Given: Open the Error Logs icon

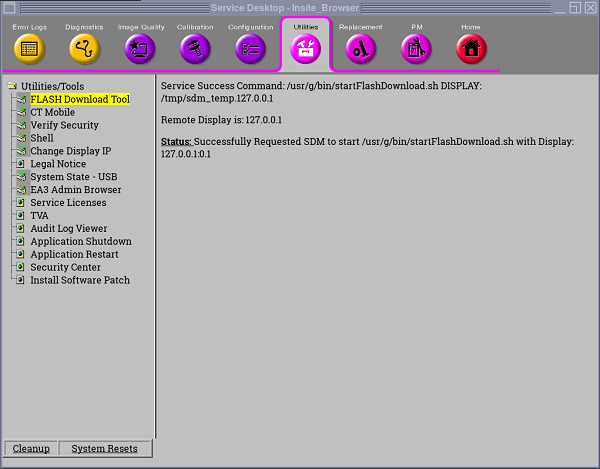Looking at the screenshot, I should (x=29, y=47).
